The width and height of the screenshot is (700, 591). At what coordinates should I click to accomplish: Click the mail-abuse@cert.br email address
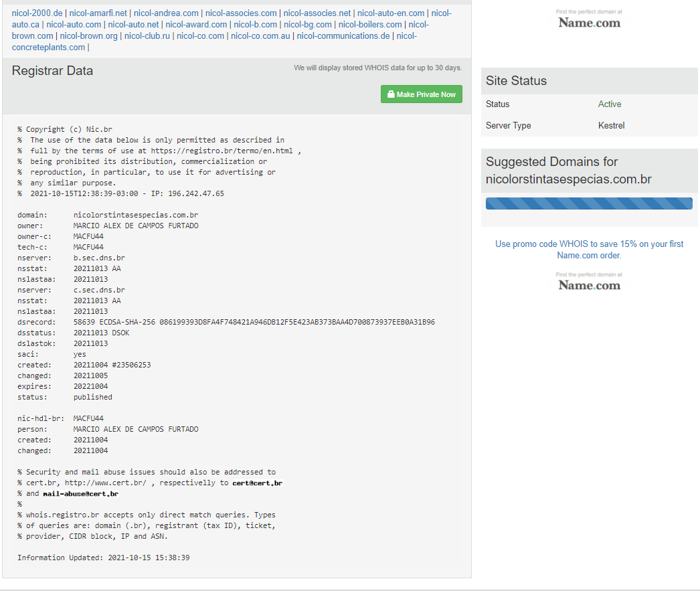click(81, 493)
